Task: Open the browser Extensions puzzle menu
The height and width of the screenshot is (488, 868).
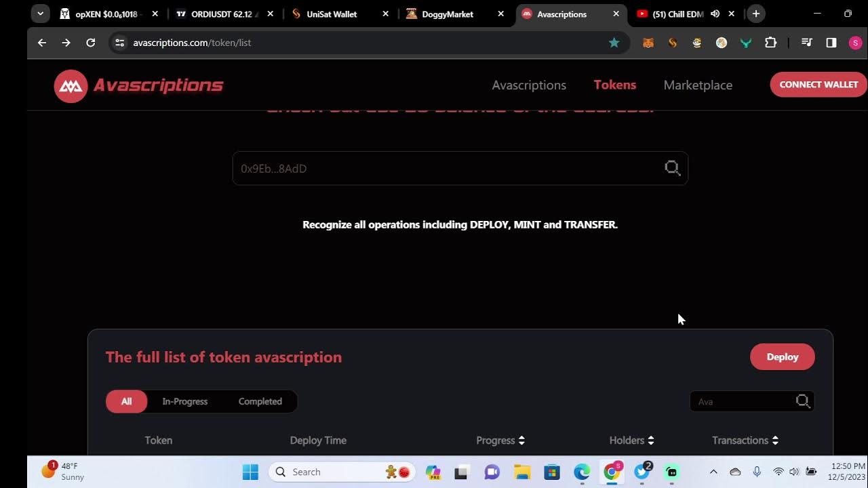Action: point(770,43)
